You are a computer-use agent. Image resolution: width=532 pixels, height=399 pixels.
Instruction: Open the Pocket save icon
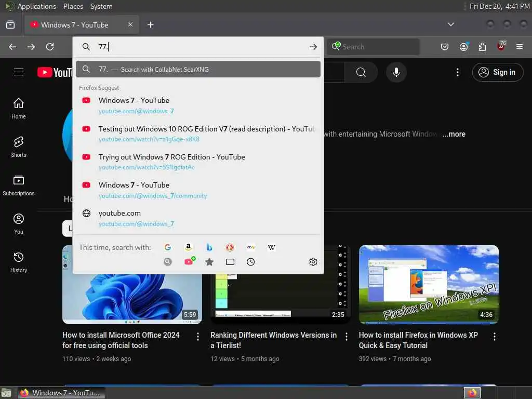click(445, 47)
